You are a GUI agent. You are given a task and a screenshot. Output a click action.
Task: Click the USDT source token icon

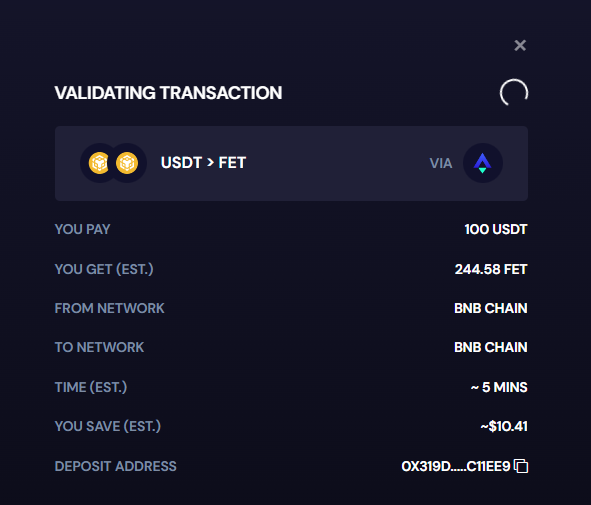99,163
